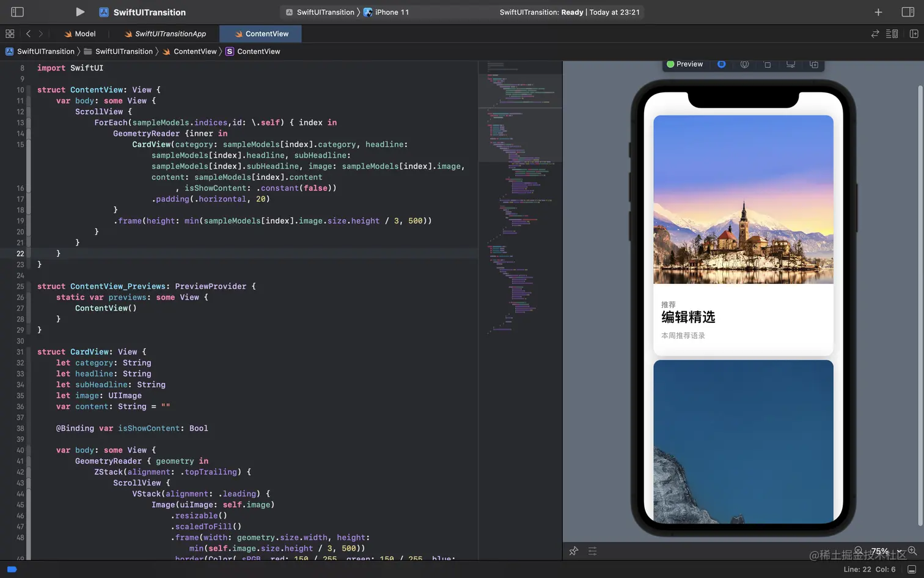Click the 推荐 category label
This screenshot has width=924, height=578.
tap(669, 305)
